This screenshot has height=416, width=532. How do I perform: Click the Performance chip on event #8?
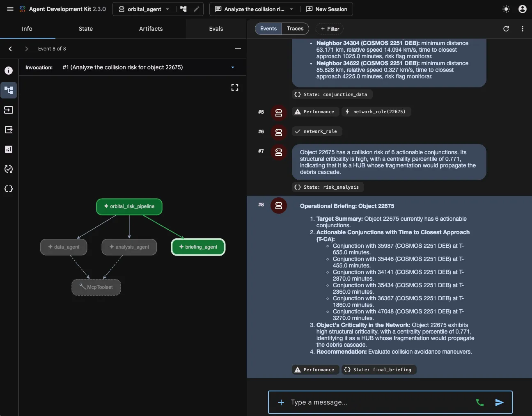[316, 370]
